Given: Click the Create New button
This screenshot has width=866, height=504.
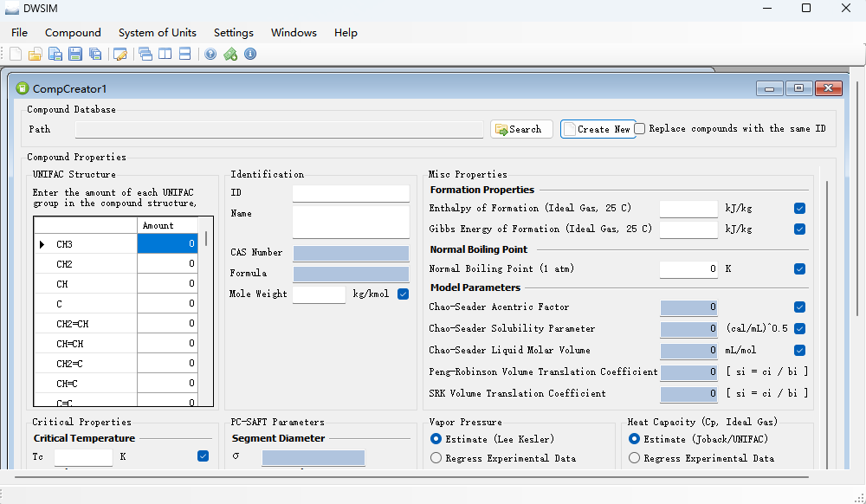Looking at the screenshot, I should [x=598, y=129].
